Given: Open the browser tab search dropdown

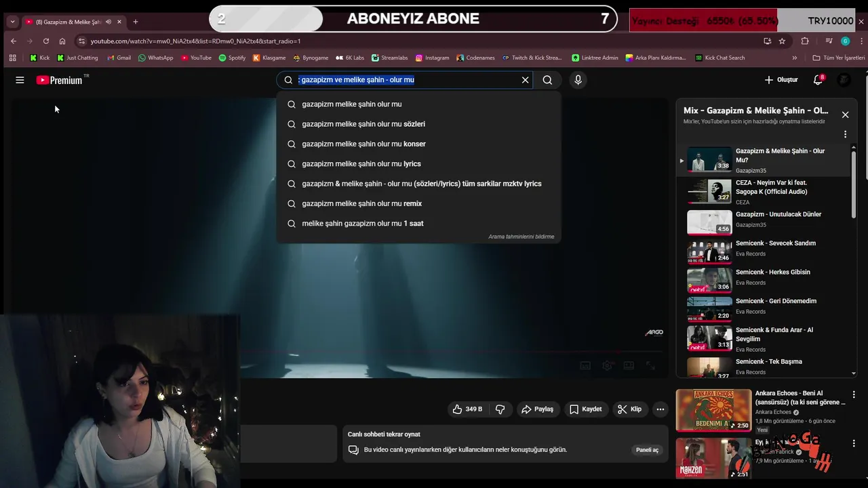Looking at the screenshot, I should 12,22.
